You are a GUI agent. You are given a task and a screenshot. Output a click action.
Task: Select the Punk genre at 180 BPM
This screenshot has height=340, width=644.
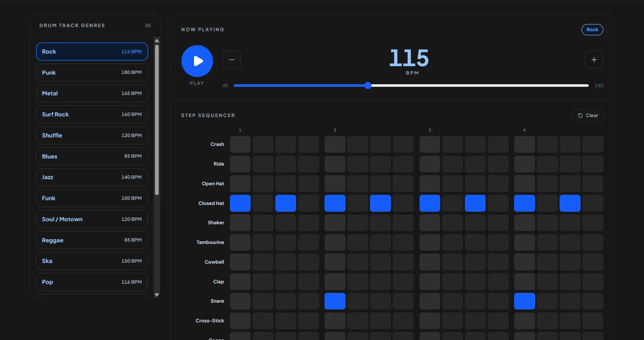[x=92, y=73]
